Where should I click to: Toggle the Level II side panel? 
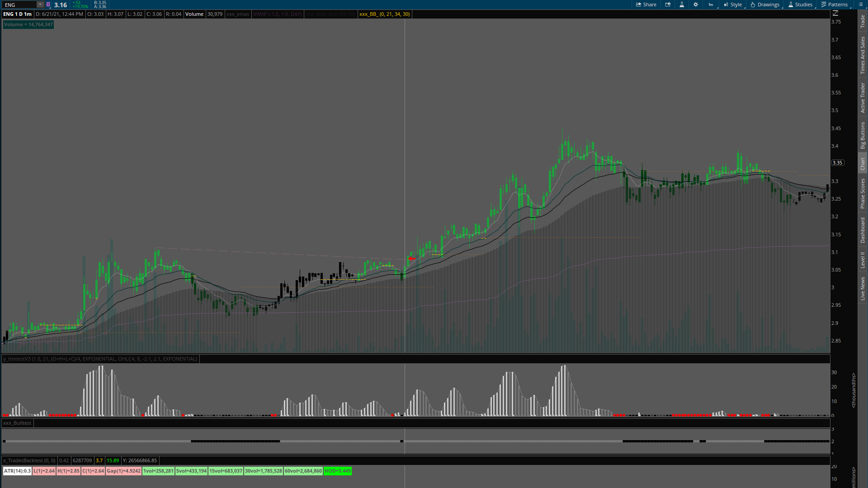[x=863, y=260]
